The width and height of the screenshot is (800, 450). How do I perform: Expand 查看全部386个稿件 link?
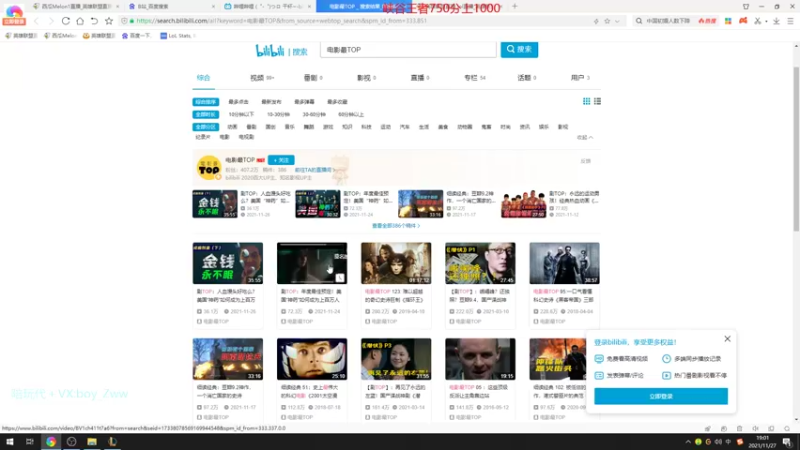click(396, 226)
